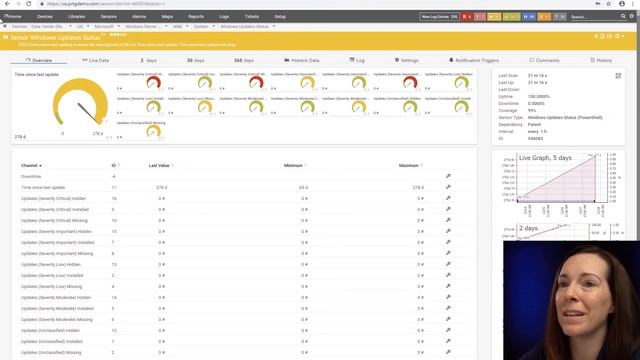Viewport: 640px width, 360px height.
Task: Switch to the Settings tab
Action: pos(407,60)
